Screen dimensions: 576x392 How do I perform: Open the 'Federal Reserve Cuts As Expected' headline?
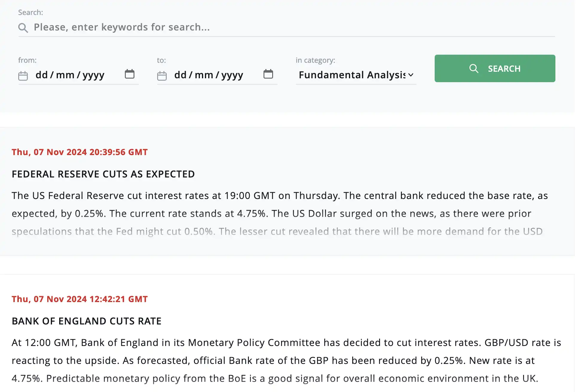(103, 174)
